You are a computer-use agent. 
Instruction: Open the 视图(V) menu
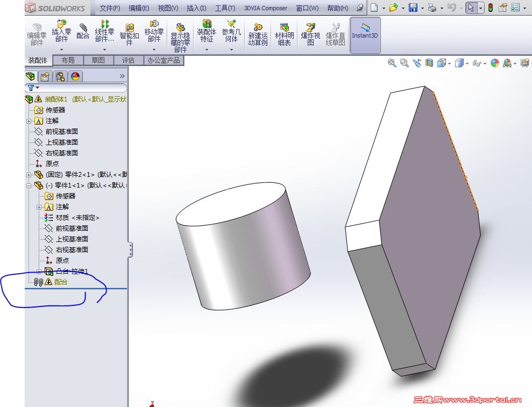click(168, 8)
